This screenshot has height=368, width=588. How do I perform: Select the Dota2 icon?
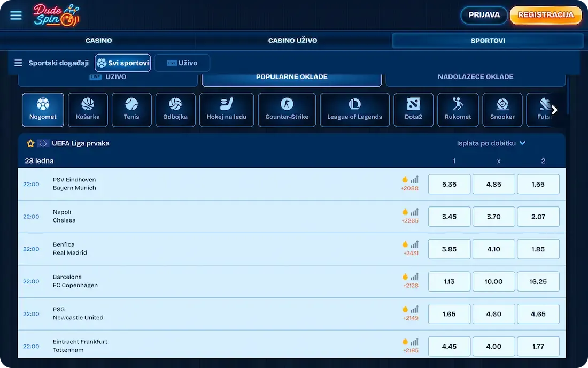click(x=414, y=110)
